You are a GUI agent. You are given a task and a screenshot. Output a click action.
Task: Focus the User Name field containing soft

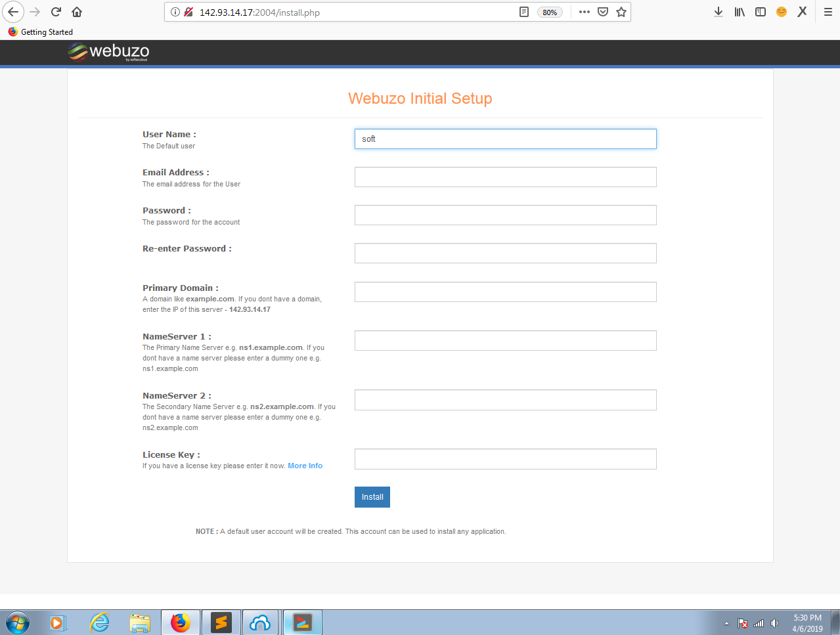click(506, 139)
